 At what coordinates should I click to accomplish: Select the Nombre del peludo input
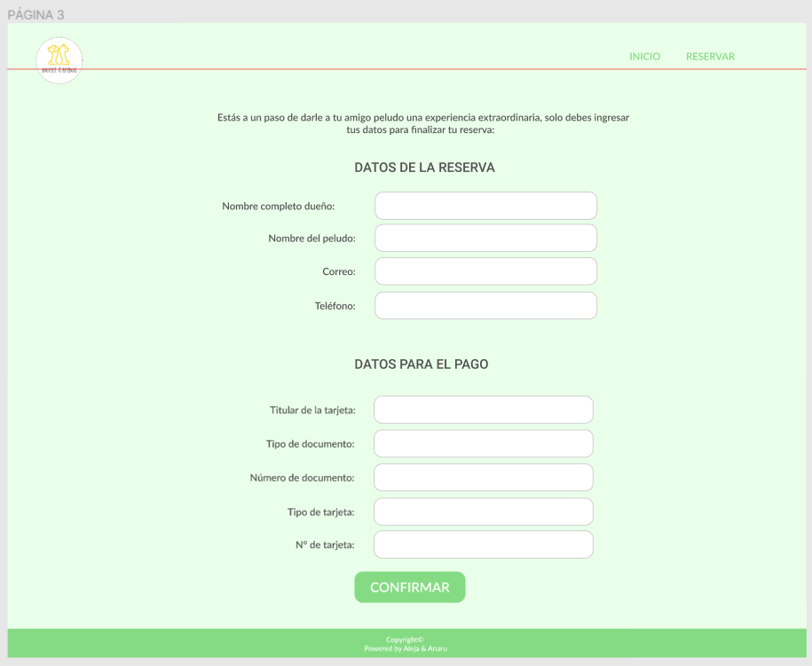485,238
